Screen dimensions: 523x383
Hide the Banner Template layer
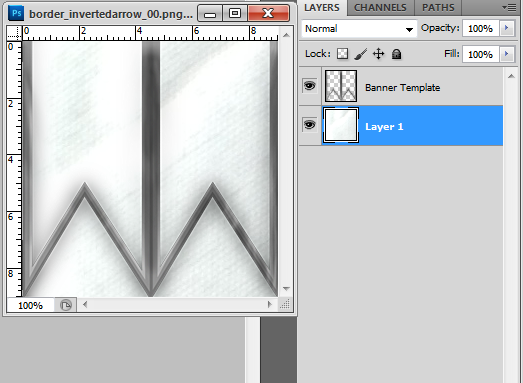click(310, 86)
